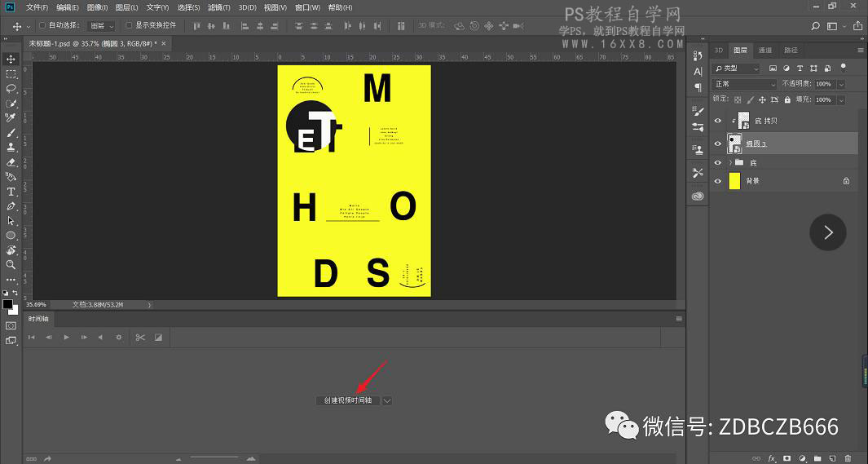
Task: Select the Lasso tool
Action: (11, 89)
